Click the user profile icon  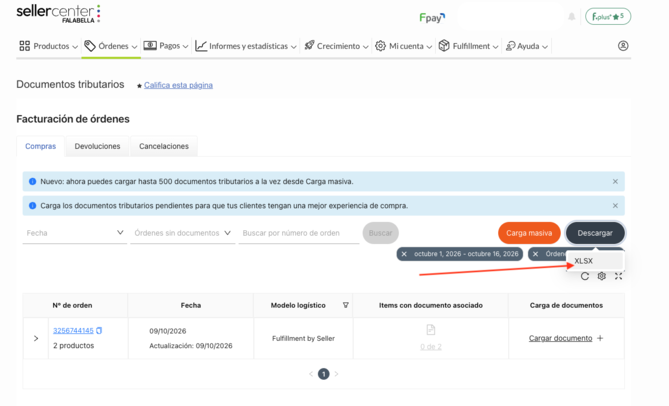[623, 46]
